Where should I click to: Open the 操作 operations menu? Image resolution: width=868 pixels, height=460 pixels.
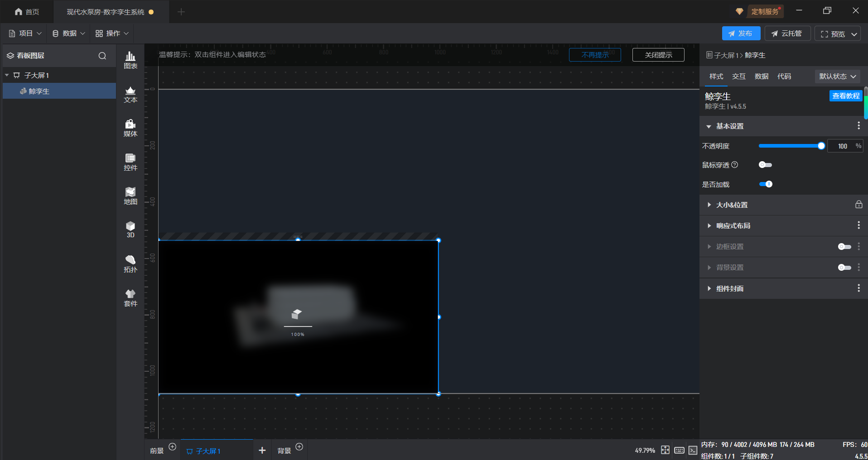tap(112, 34)
